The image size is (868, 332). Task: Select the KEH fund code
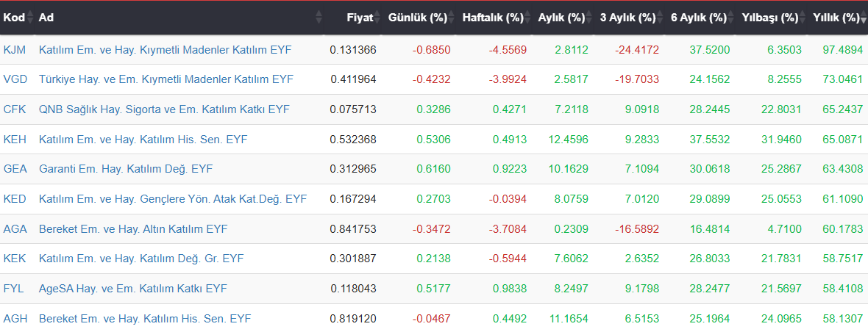tap(15, 140)
